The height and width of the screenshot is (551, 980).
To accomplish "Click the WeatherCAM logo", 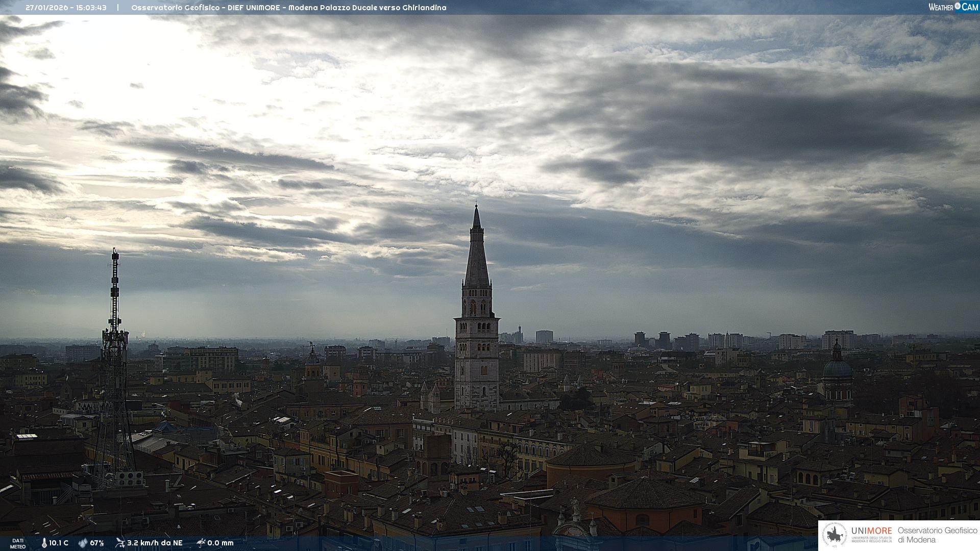I will coord(953,7).
